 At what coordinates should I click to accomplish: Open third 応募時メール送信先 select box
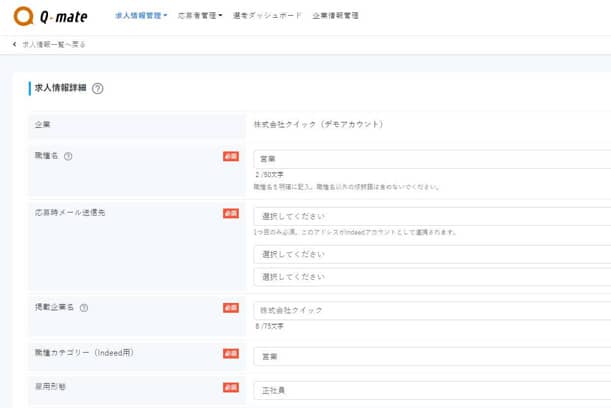point(430,276)
